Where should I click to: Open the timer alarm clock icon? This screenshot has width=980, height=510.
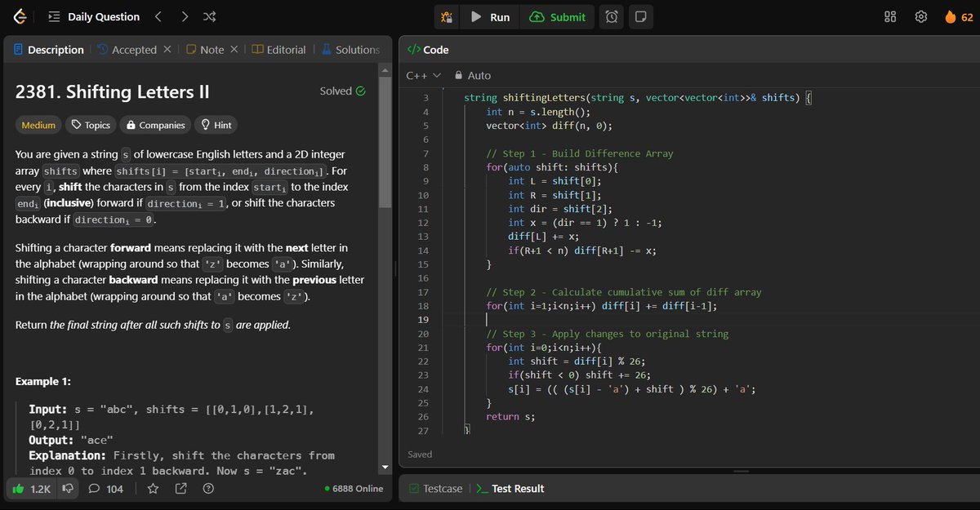tap(612, 17)
